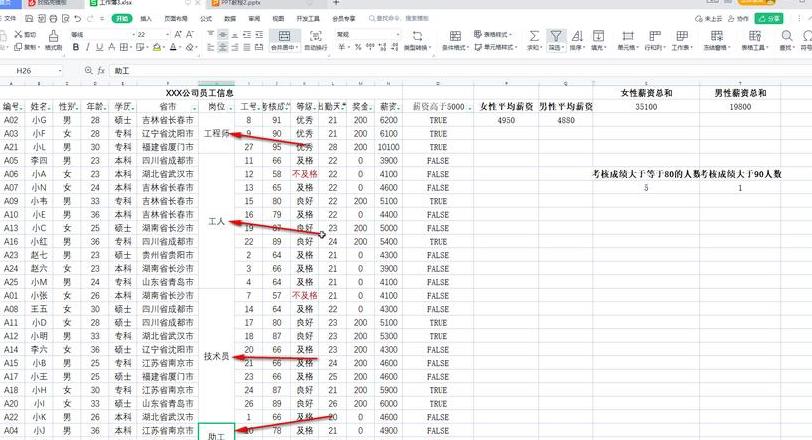Click the Copy (复制) icon

click(19, 47)
